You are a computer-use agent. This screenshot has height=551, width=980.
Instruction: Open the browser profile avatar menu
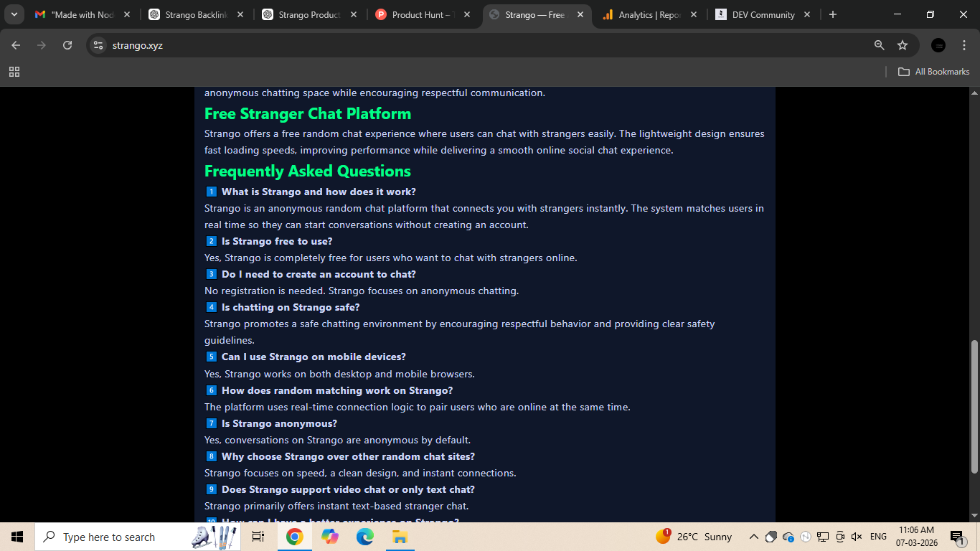point(938,44)
